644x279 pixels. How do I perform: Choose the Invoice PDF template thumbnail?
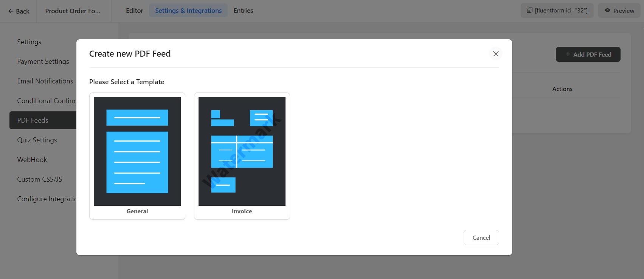(242, 151)
